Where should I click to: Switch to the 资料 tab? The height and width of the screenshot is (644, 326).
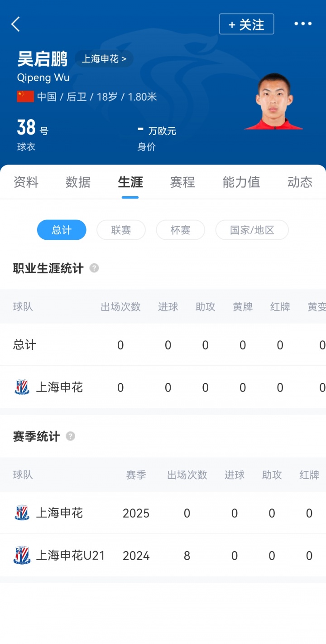26,182
